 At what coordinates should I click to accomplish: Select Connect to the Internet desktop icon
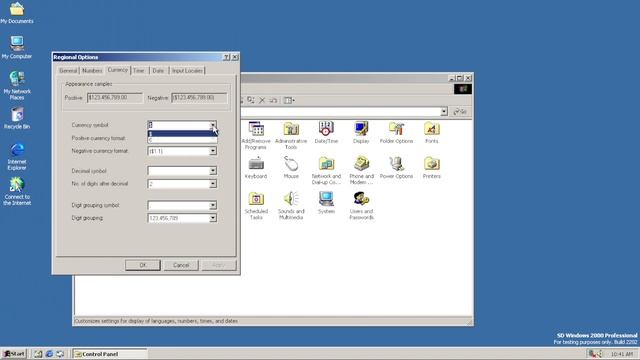pyautogui.click(x=17, y=191)
